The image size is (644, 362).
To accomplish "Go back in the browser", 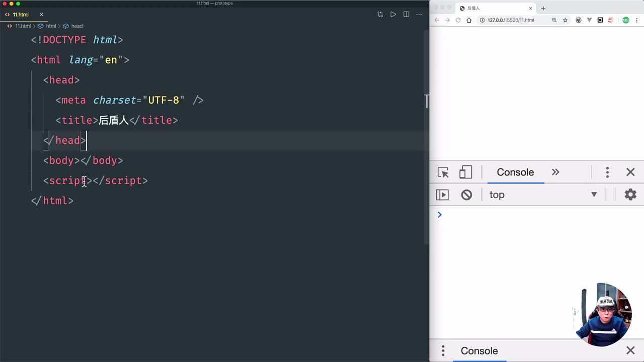I will coord(437,20).
